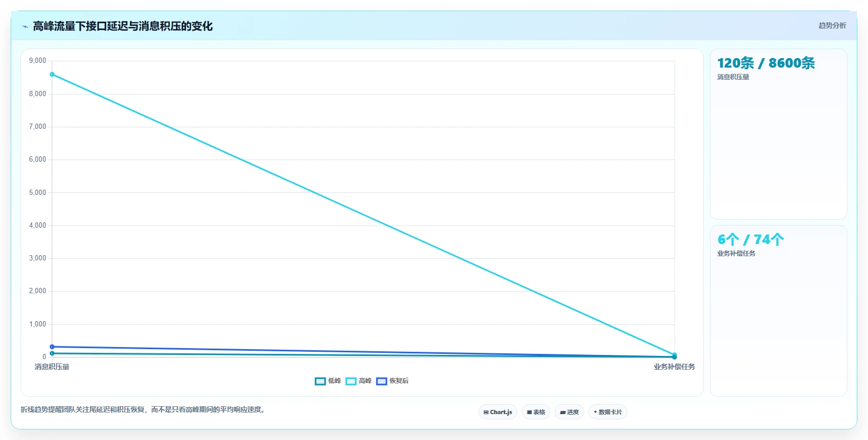Toggle the 恢复后 legend series
Image resolution: width=868 pixels, height=440 pixels.
point(392,381)
